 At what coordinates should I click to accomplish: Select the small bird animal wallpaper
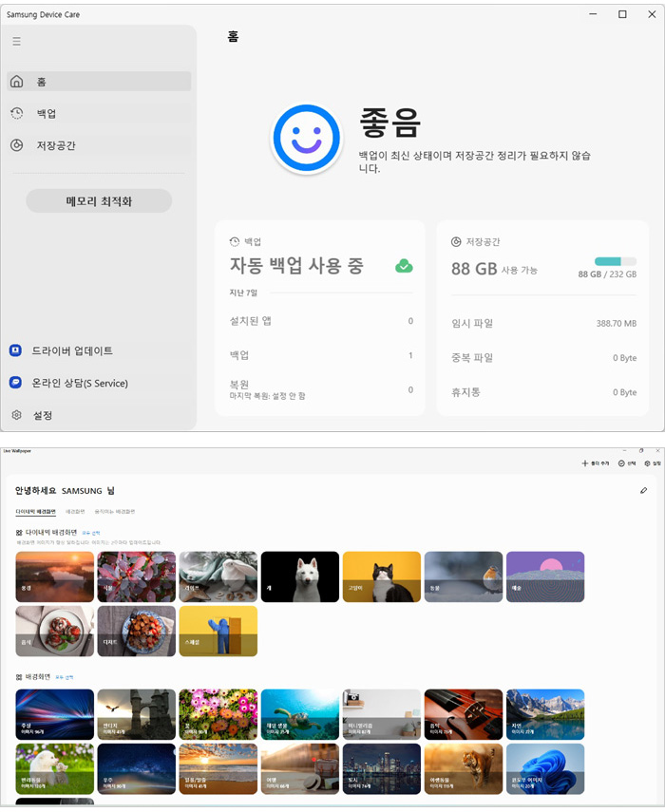coord(464,576)
